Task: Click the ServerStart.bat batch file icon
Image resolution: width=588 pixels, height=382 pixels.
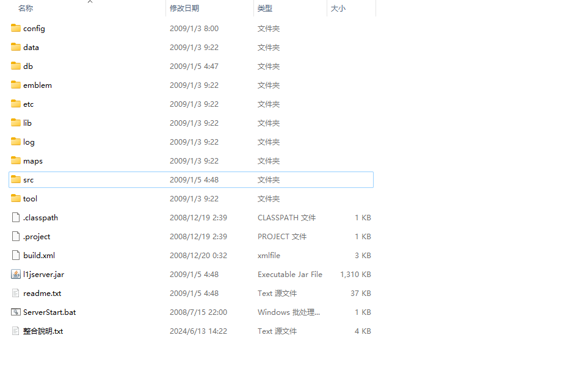Action: coord(16,312)
